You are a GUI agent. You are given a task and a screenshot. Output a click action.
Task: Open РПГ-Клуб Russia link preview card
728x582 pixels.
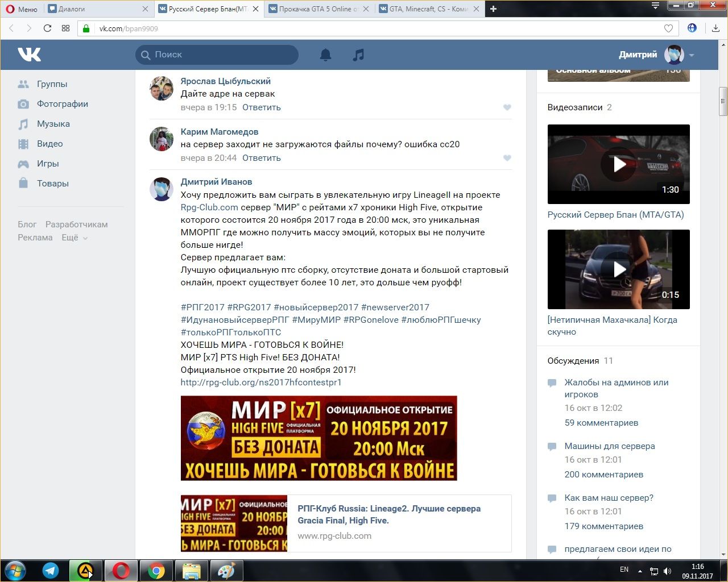click(x=346, y=523)
